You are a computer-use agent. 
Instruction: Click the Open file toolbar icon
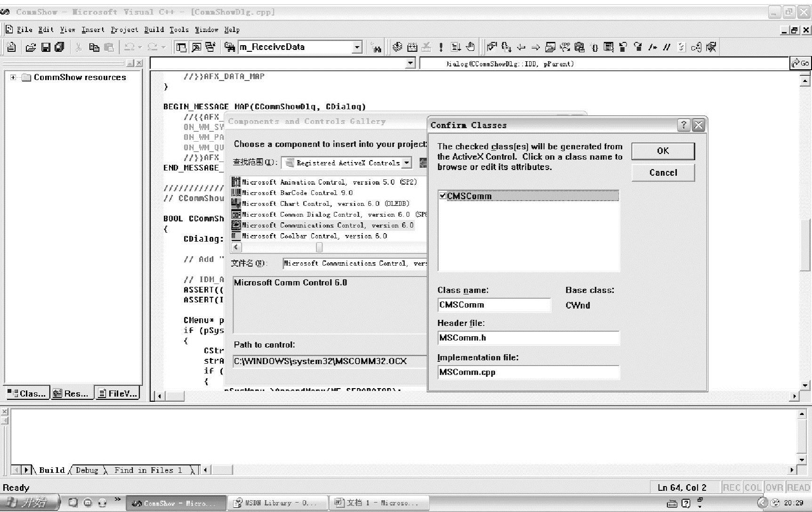(x=31, y=47)
